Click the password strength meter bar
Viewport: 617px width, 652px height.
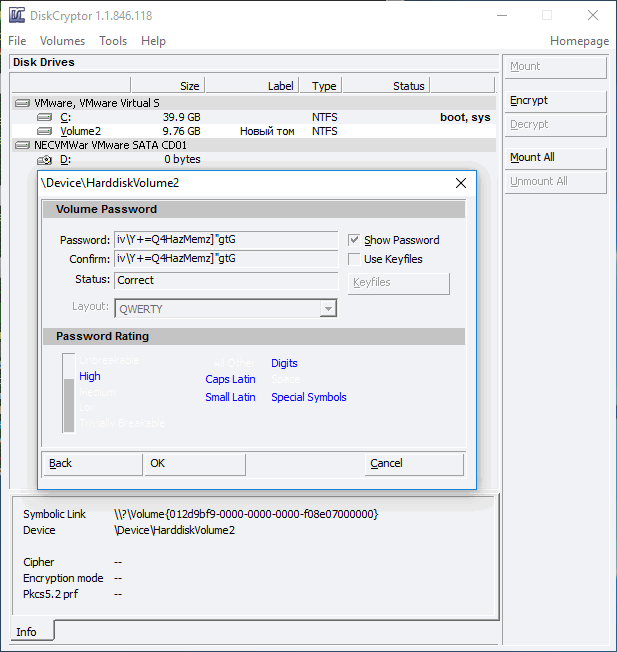[x=69, y=393]
